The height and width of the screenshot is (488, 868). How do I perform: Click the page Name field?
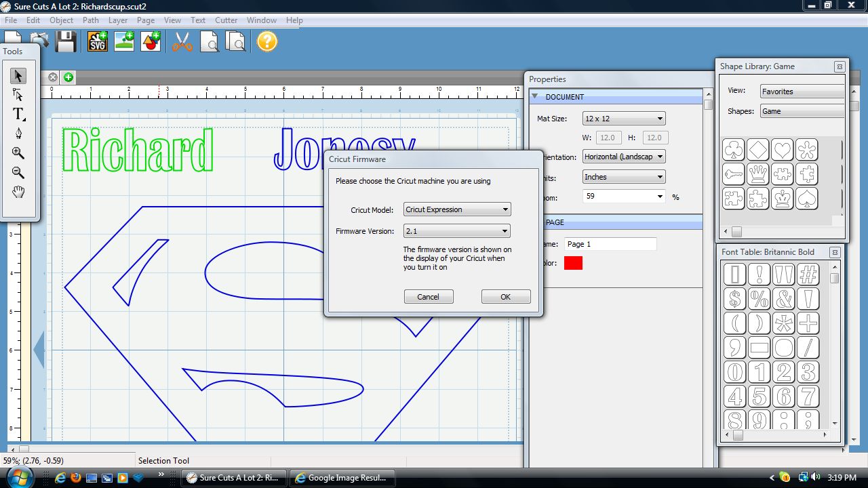[610, 244]
